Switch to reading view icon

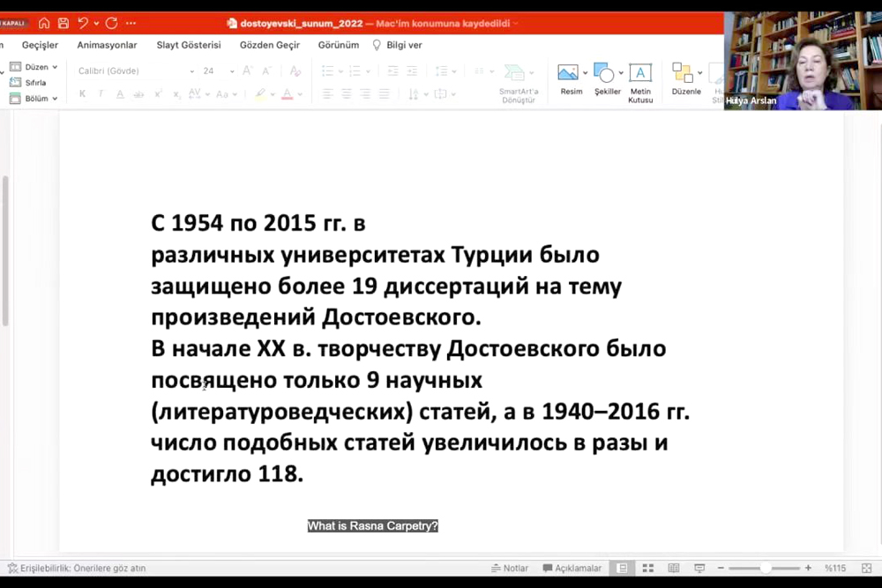674,569
